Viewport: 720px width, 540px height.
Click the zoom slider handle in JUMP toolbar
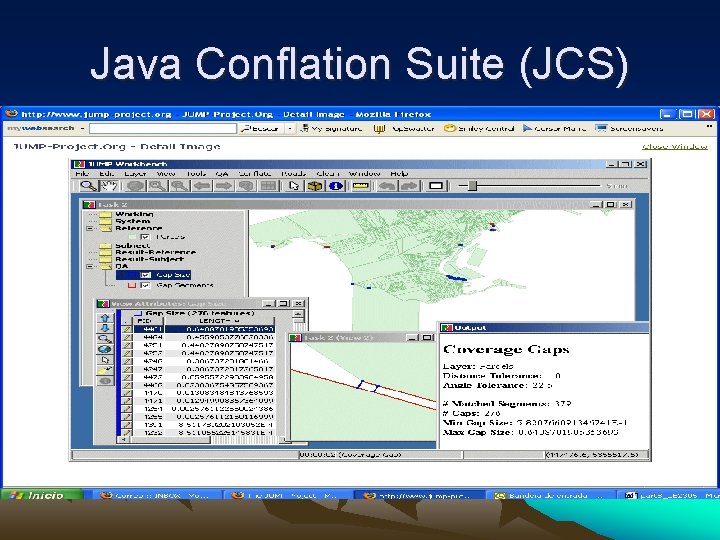point(473,186)
